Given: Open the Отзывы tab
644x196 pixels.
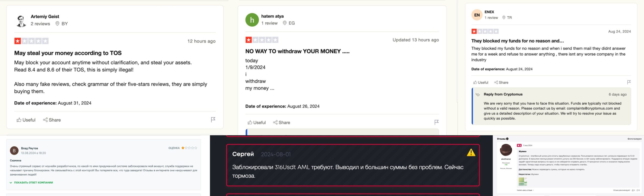Looking at the screenshot, I should pos(503,139).
